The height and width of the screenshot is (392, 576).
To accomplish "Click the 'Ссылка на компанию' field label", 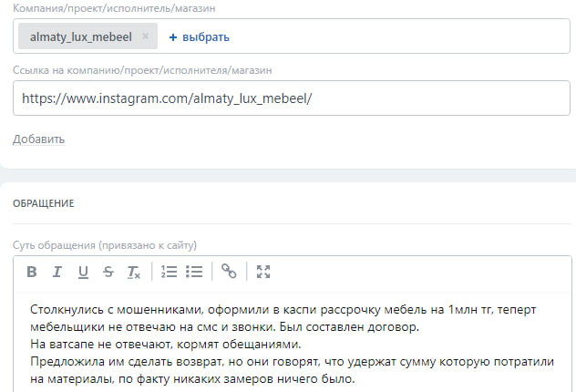I will point(142,69).
